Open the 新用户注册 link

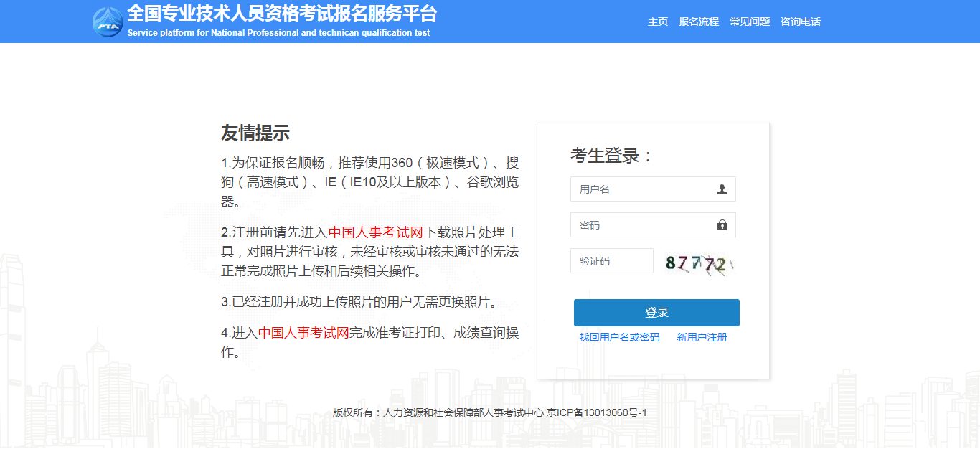point(702,337)
